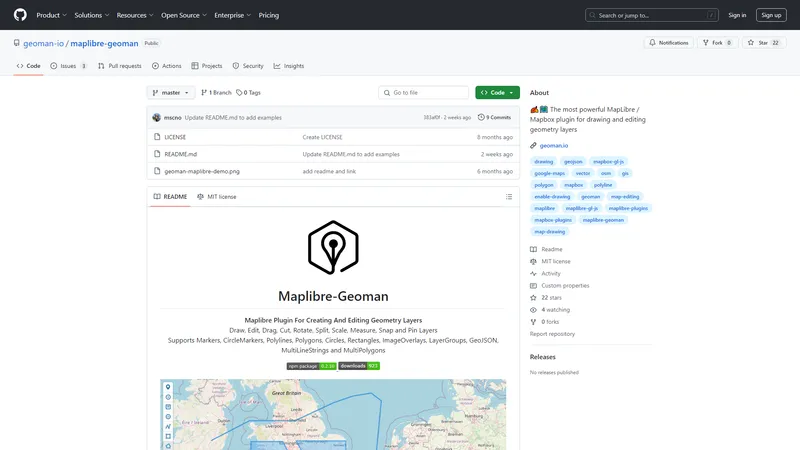The image size is (800, 450).
Task: Open the maplibre-geoman repository link
Action: tap(104, 43)
